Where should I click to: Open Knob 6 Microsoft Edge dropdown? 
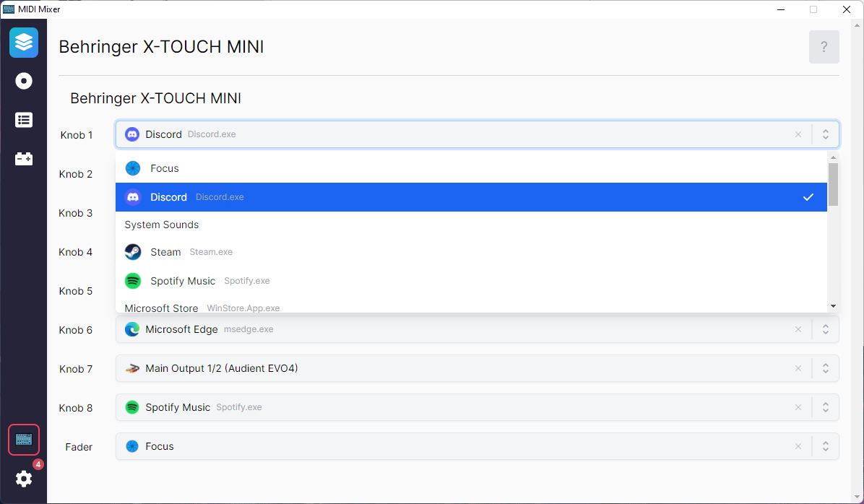point(478,329)
